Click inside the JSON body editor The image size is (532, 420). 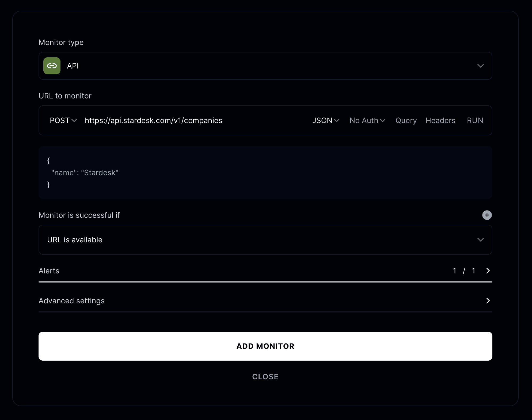point(265,173)
